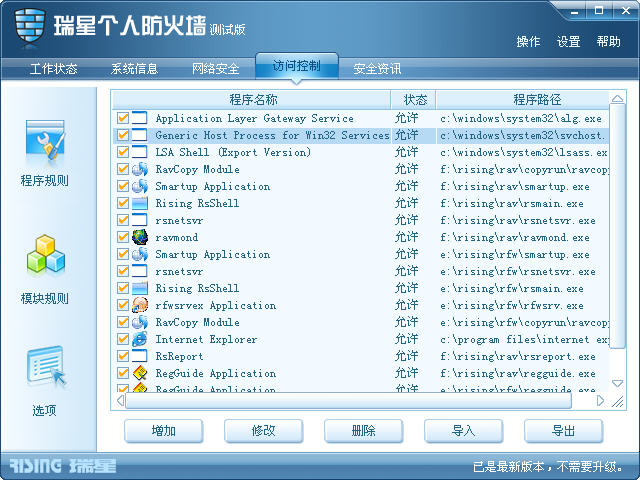This screenshot has width=640, height=480.
Task: Toggle checkbox for f:\rising\rav\regguide.exe row
Action: click(122, 373)
